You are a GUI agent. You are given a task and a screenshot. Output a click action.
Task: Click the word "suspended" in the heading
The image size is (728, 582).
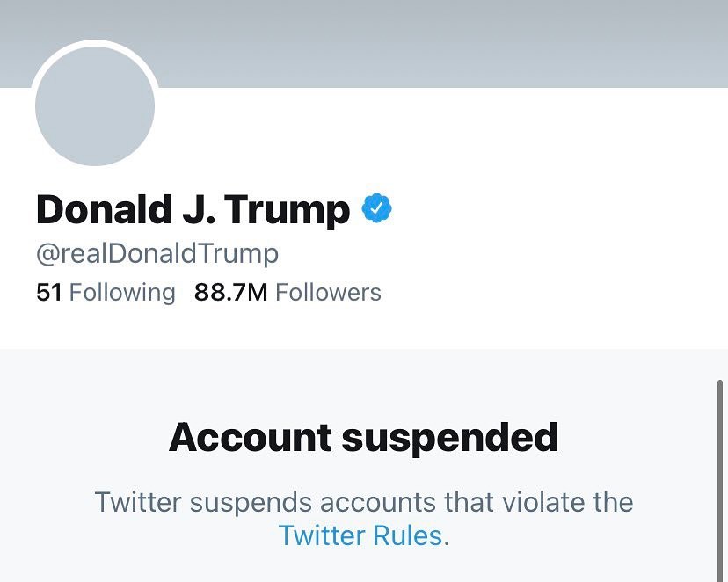tap(451, 437)
